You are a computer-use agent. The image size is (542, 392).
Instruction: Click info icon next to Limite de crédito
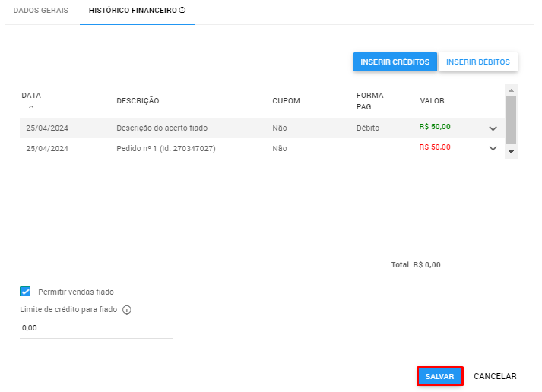pos(127,310)
